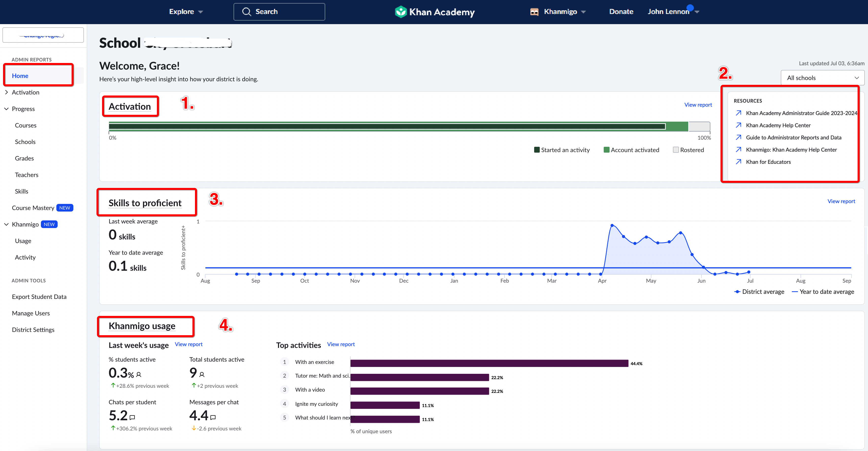Toggle the Rostered legend swatch
The image size is (868, 451).
pyautogui.click(x=676, y=150)
